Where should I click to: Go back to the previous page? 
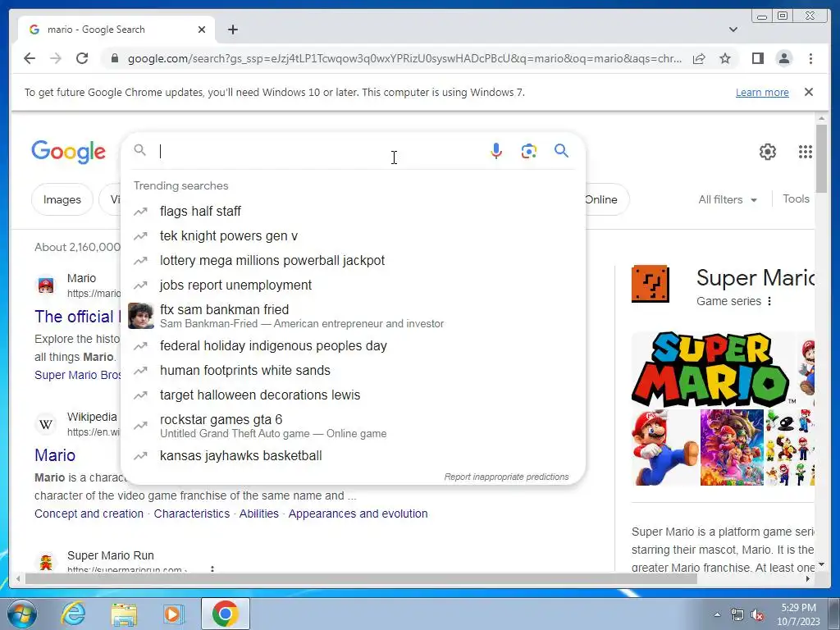tap(30, 58)
